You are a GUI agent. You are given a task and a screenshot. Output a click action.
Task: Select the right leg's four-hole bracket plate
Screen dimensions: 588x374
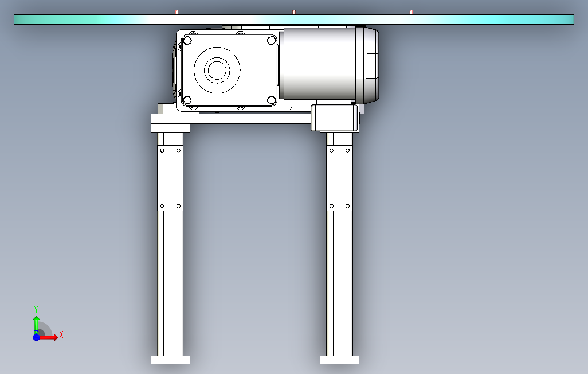coord(339,178)
